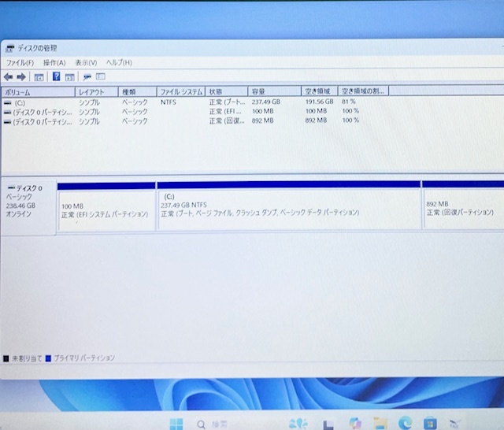Launch Microsoft Edge from the taskbar

point(405,423)
